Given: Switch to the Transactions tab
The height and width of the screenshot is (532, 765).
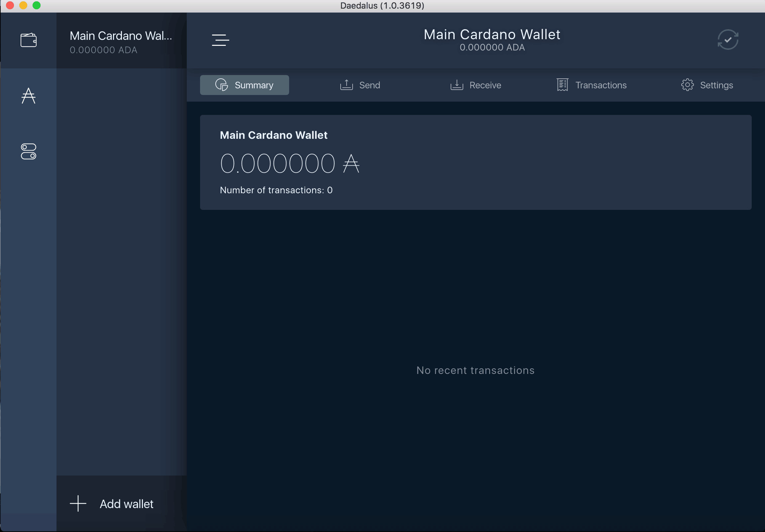Looking at the screenshot, I should [x=591, y=85].
